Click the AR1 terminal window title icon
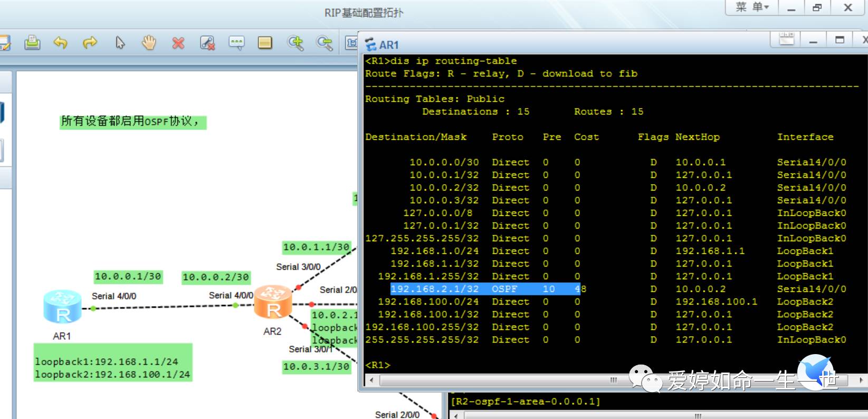The image size is (868, 419). (371, 44)
